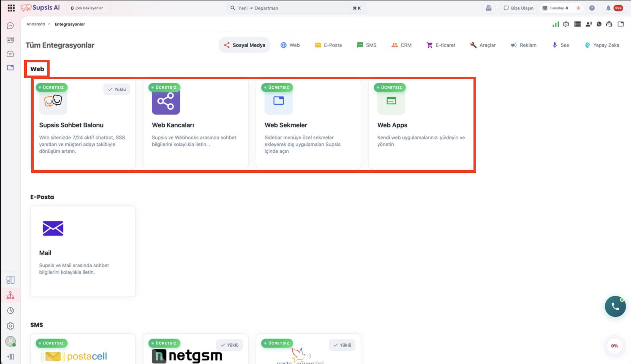Open the settings gear in sidebar
This screenshot has height=364, width=631.
tap(10, 326)
